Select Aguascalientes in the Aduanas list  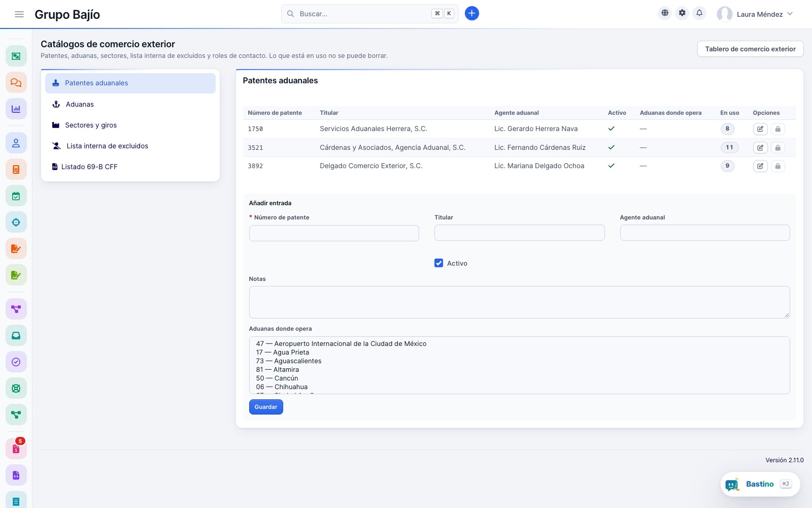(289, 361)
